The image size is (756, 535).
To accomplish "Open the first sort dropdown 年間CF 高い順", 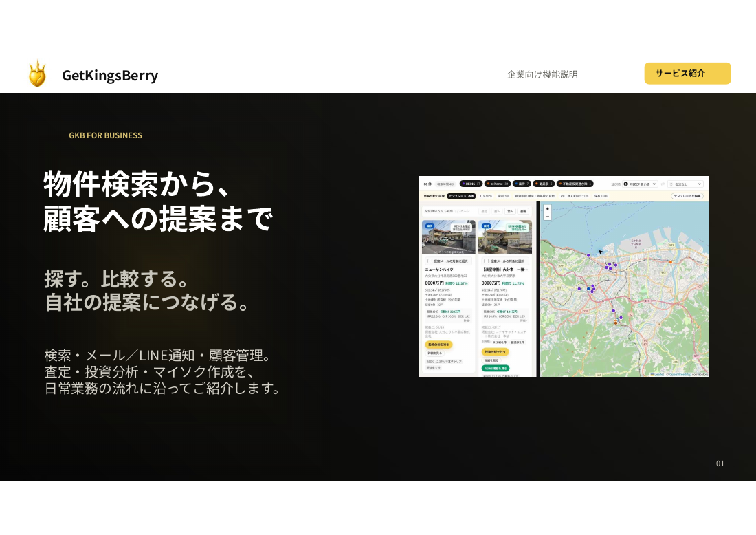I will click(640, 184).
